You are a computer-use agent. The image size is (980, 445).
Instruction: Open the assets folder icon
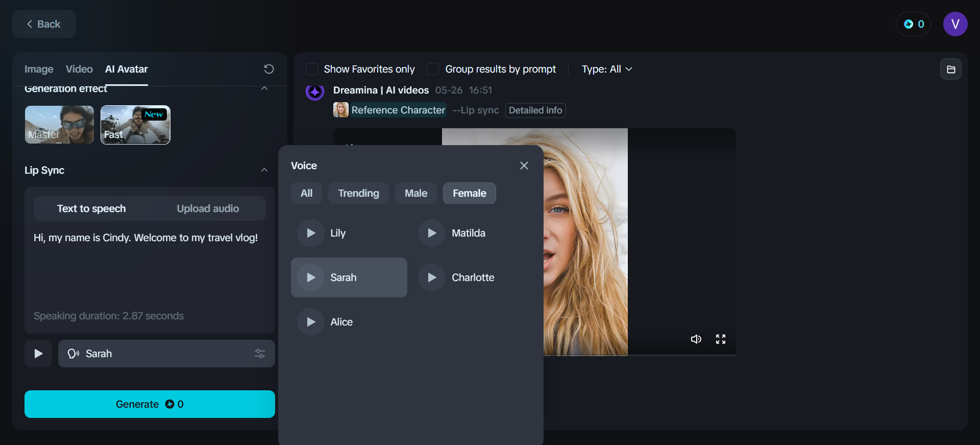(x=951, y=69)
